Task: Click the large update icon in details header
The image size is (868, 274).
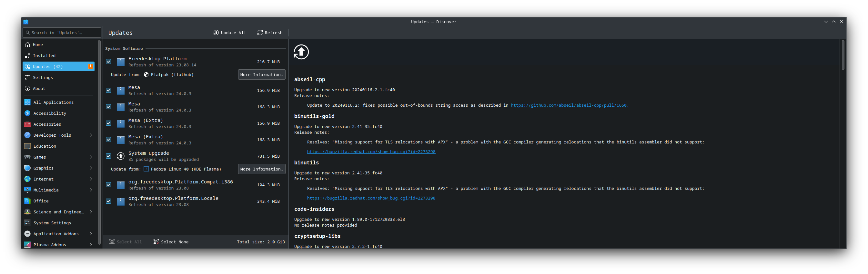Action: coord(301,52)
